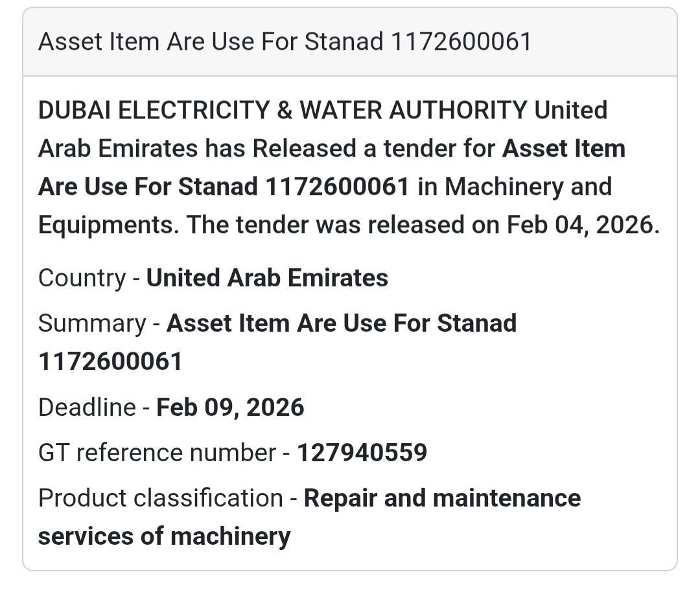The image size is (700, 594).
Task: Click the "Summary" field label
Action: 91,323
